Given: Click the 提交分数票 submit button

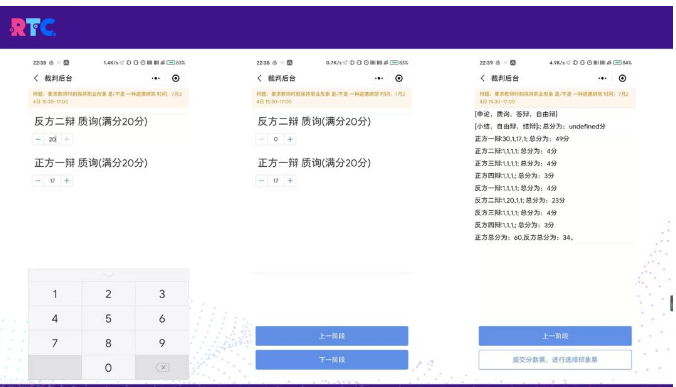Looking at the screenshot, I should pos(555,359).
